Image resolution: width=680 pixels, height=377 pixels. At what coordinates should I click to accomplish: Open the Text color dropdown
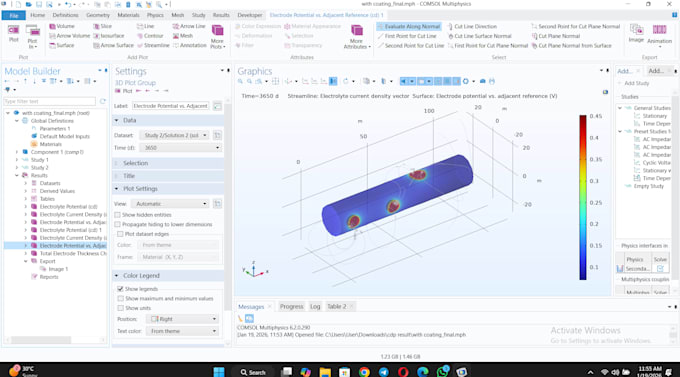point(183,331)
